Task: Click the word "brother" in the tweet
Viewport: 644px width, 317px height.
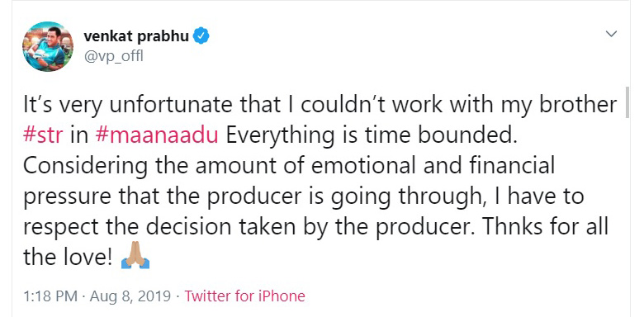Action: tap(578, 104)
